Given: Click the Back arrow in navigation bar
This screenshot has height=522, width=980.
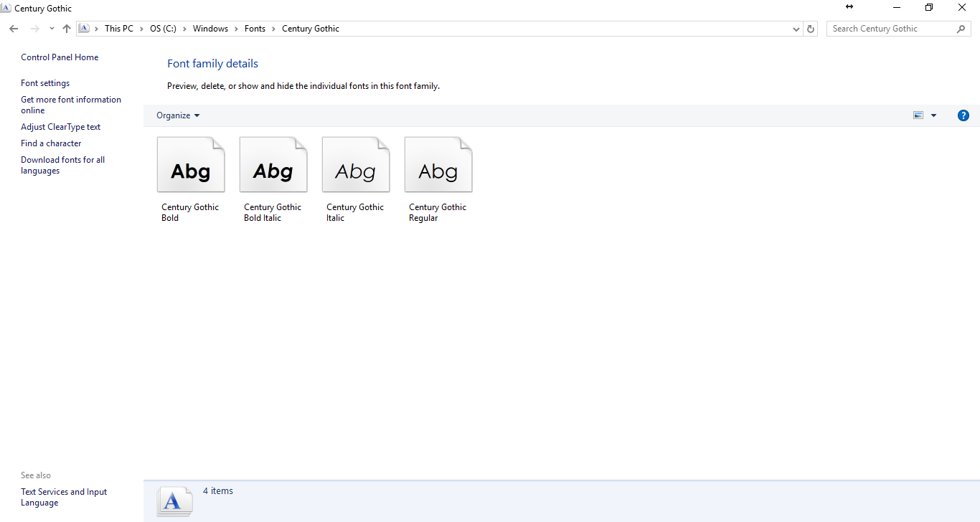Looking at the screenshot, I should click(14, 29).
